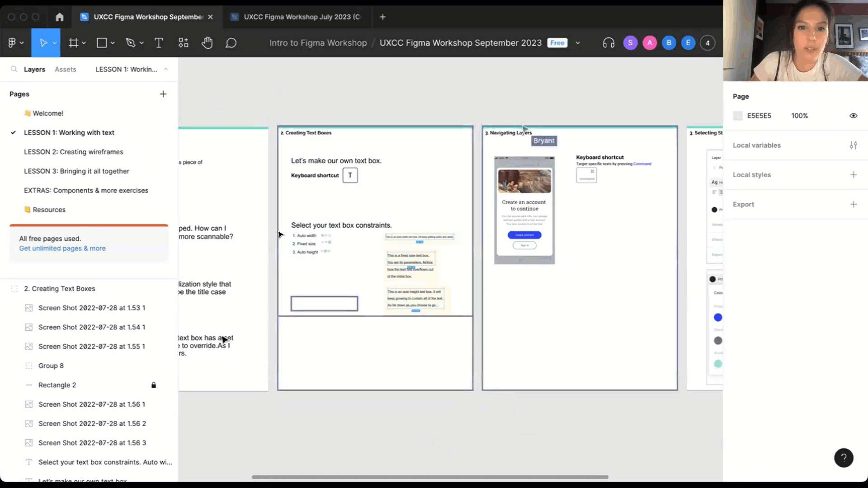The height and width of the screenshot is (488, 868).
Task: Click the page background color swatch
Action: tap(738, 116)
